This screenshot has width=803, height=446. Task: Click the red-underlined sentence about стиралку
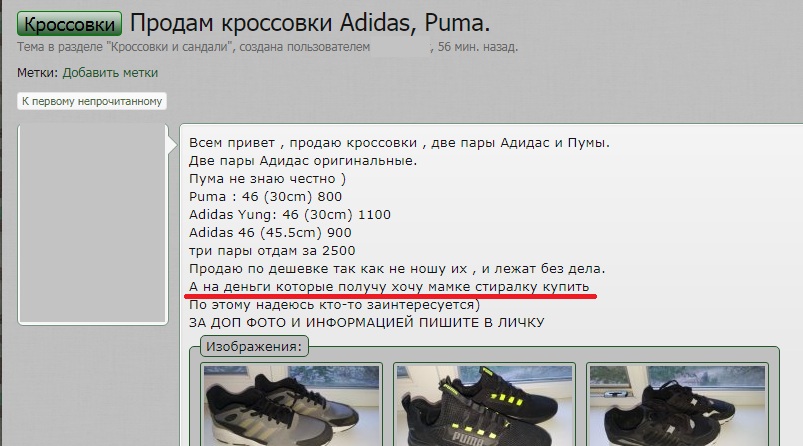point(389,287)
